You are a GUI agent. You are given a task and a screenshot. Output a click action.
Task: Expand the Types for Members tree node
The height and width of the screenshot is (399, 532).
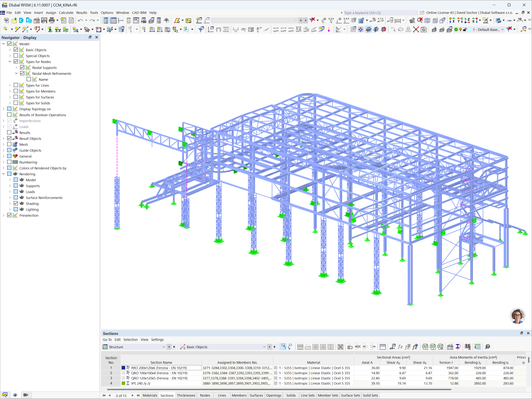tap(10, 91)
